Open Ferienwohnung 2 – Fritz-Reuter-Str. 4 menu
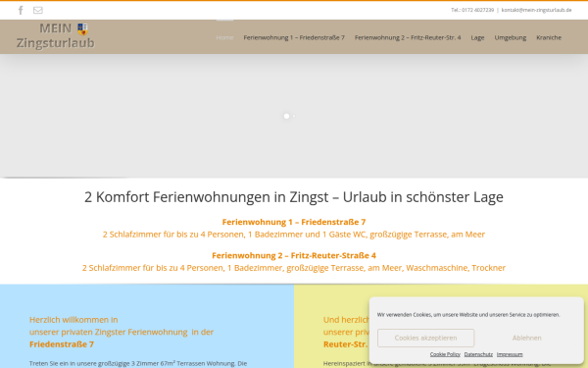This screenshot has width=588, height=368. point(408,37)
